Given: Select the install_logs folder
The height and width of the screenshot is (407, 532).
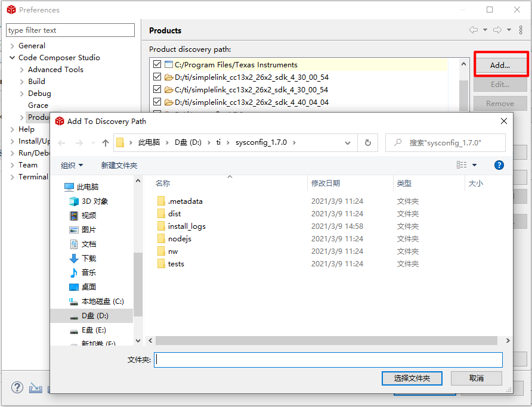Looking at the screenshot, I should pyautogui.click(x=181, y=226).
